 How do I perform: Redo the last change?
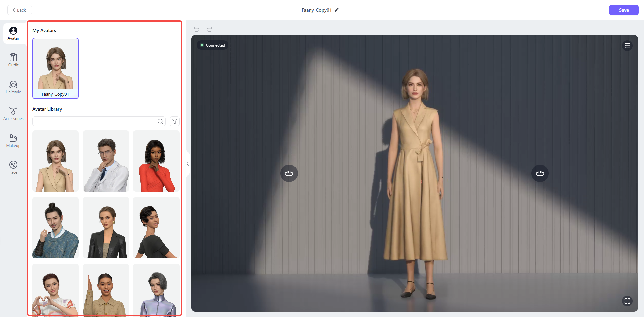tap(210, 29)
